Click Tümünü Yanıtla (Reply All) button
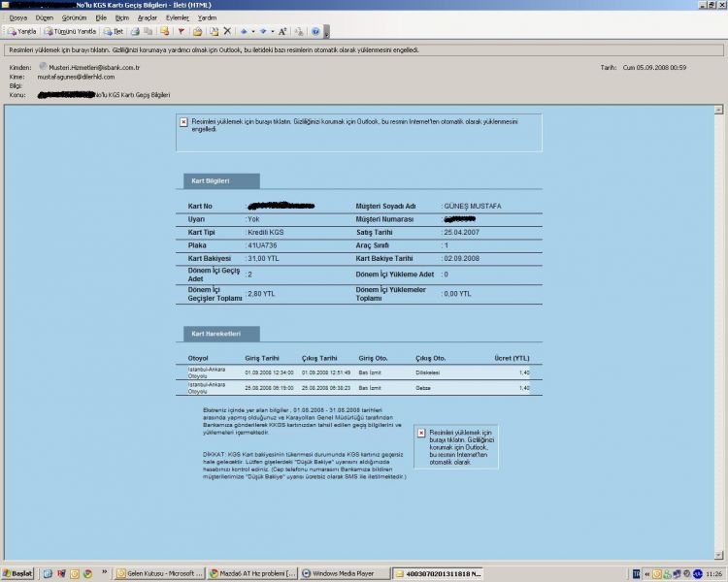Screen dimensions: 728x582 pyautogui.click(x=70, y=32)
